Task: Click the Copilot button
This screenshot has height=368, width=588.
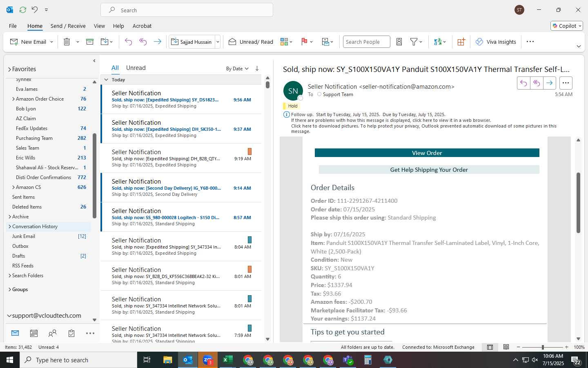Action: (x=567, y=26)
